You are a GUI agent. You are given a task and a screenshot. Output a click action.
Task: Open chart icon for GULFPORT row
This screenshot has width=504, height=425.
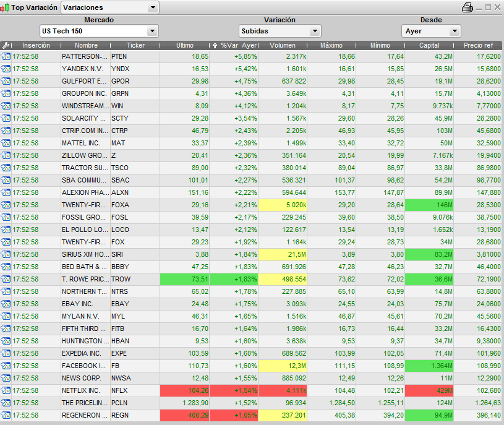tap(6, 81)
